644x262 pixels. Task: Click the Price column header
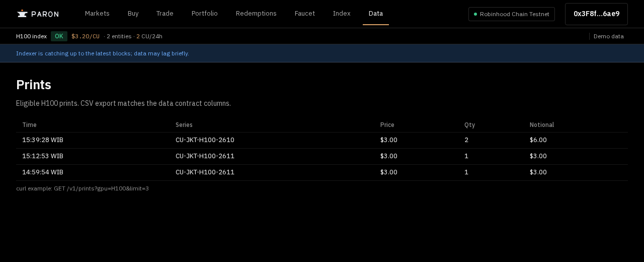click(x=387, y=125)
